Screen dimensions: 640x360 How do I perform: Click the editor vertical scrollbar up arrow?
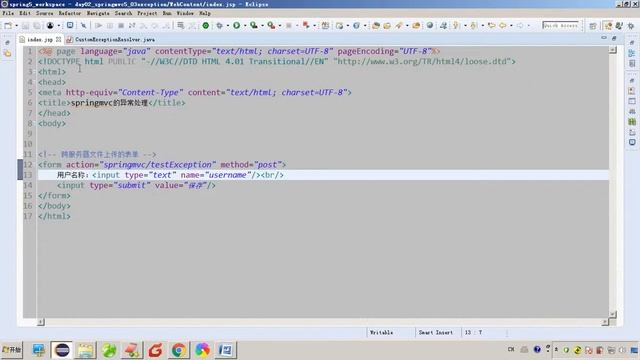[613, 50]
